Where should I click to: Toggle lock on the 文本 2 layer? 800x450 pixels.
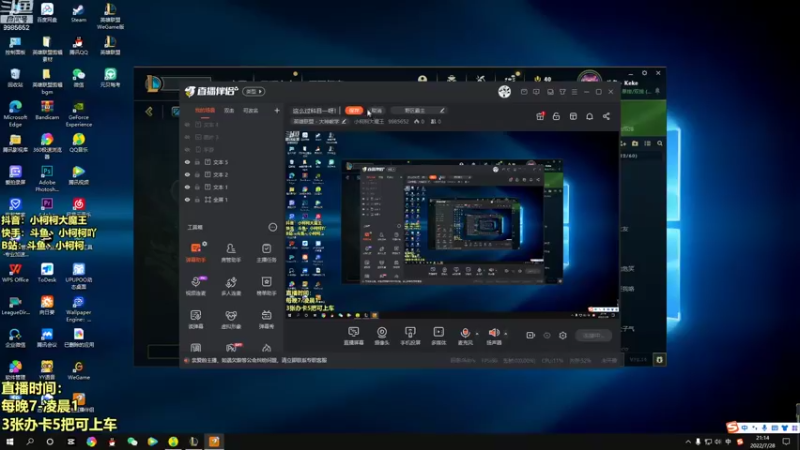coord(197,174)
